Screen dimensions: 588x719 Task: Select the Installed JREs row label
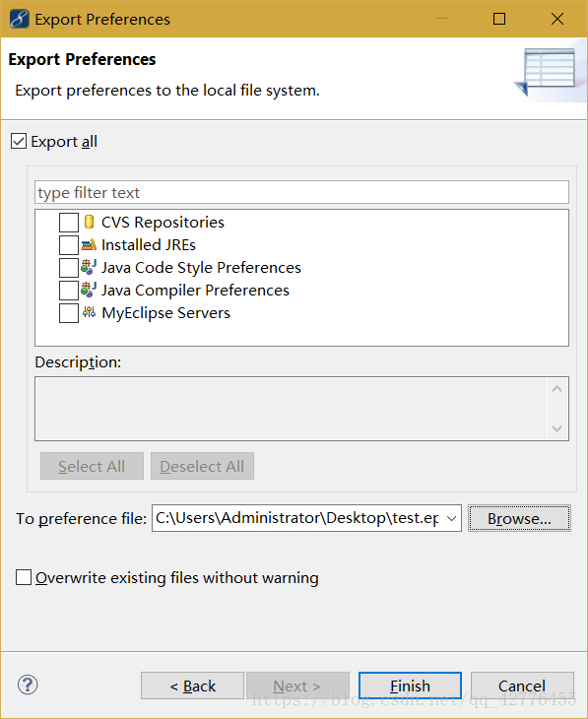[149, 245]
